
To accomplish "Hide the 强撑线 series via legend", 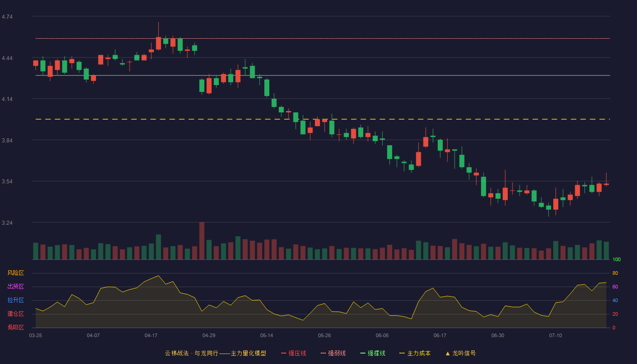I will click(x=373, y=353).
